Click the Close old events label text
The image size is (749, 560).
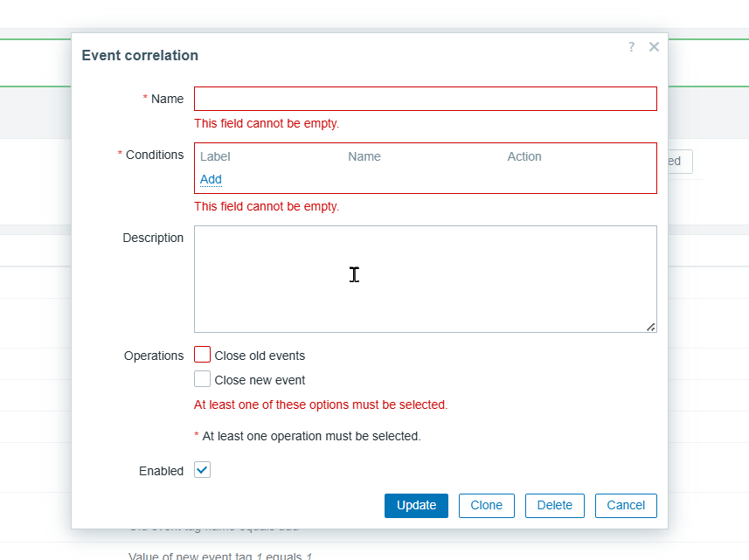(x=260, y=356)
